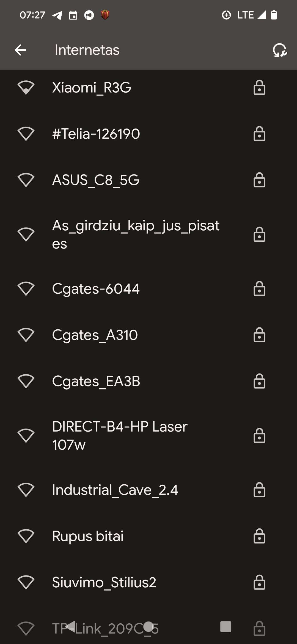Tap Wi-Fi icon beside Industrial_Cave_2.4

[26, 490]
